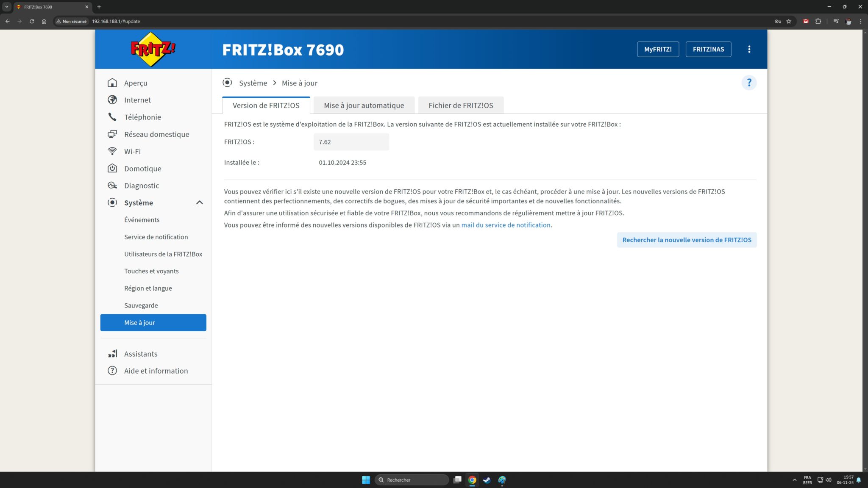Open Gmail extension icon in Chrome toolbar
Screen dimensions: 868x488
pos(806,21)
